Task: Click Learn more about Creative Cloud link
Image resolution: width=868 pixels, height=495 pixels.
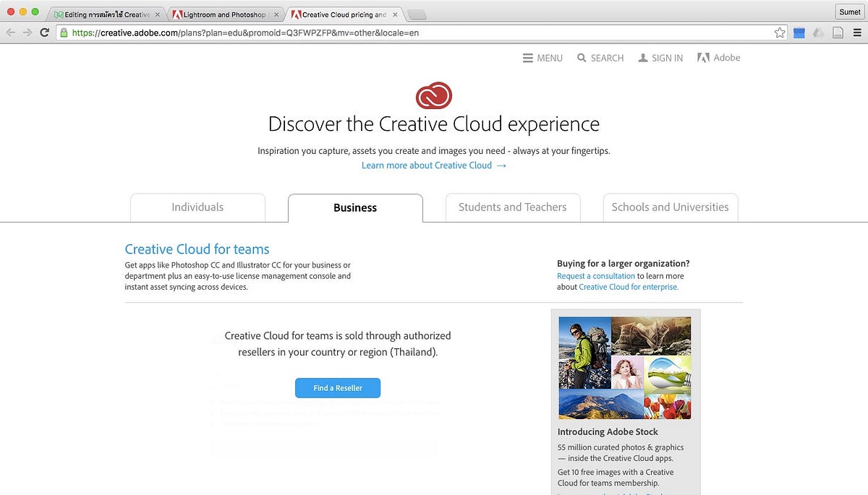Action: tap(434, 165)
